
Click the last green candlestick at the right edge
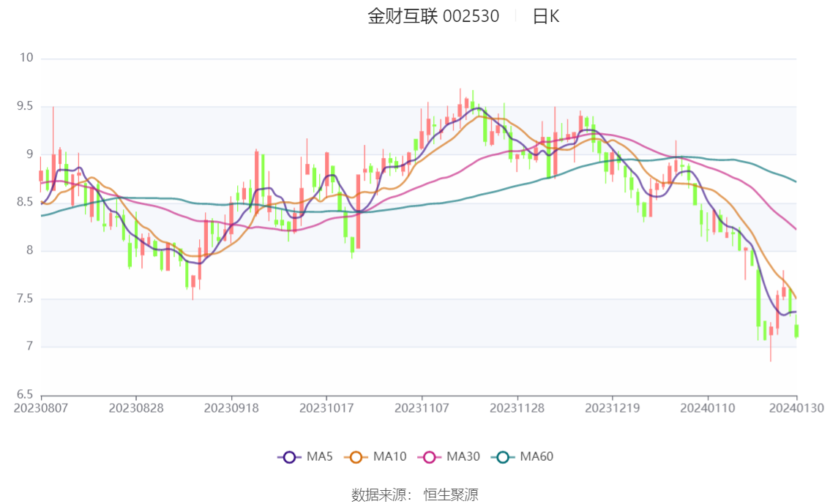point(796,331)
